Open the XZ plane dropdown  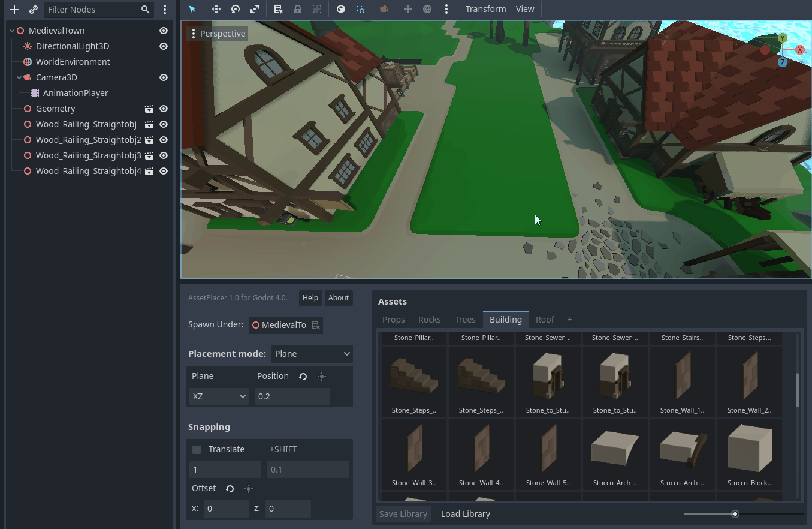point(219,396)
